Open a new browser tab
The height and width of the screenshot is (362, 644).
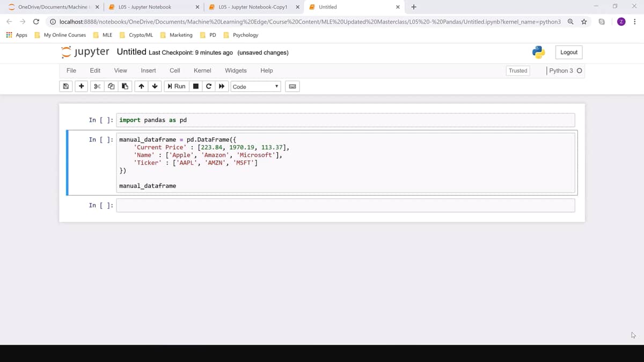[x=413, y=7]
